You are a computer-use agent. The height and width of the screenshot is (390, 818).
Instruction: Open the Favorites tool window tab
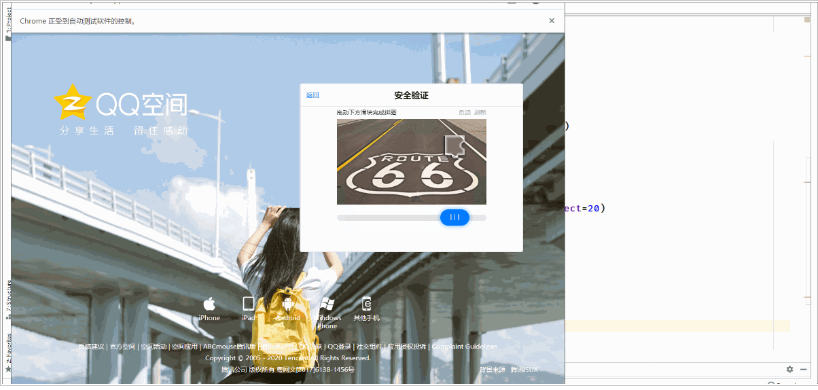coord(8,352)
